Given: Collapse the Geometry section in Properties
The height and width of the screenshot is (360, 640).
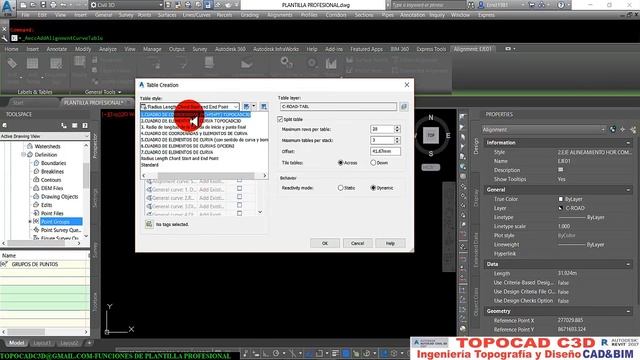Looking at the screenshot, I should pyautogui.click(x=627, y=311).
